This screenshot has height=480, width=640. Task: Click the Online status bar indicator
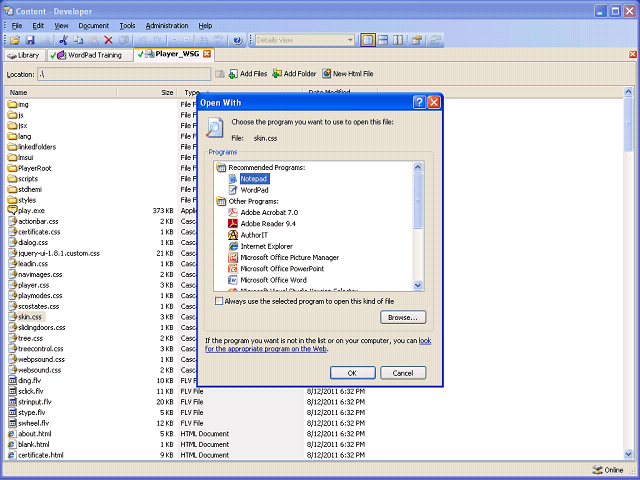click(608, 470)
